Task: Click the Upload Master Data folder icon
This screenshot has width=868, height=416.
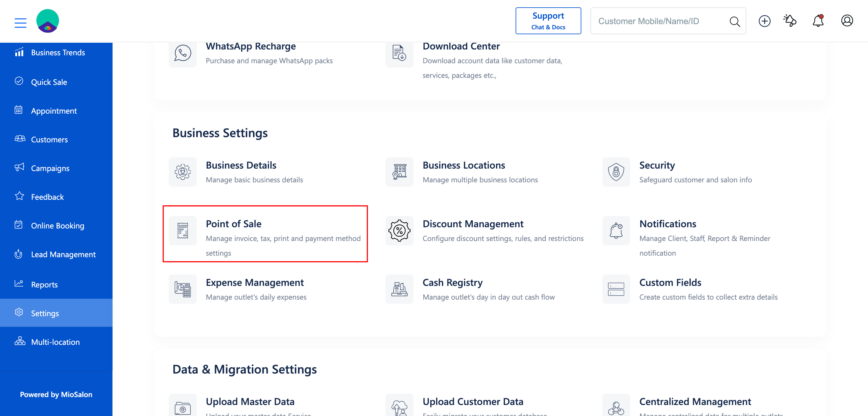Action: tap(183, 407)
